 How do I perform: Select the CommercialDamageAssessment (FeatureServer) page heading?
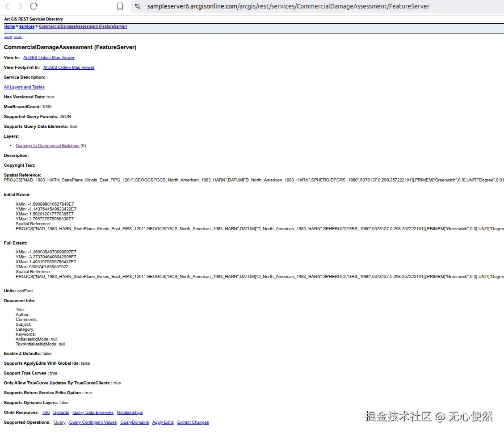point(70,47)
